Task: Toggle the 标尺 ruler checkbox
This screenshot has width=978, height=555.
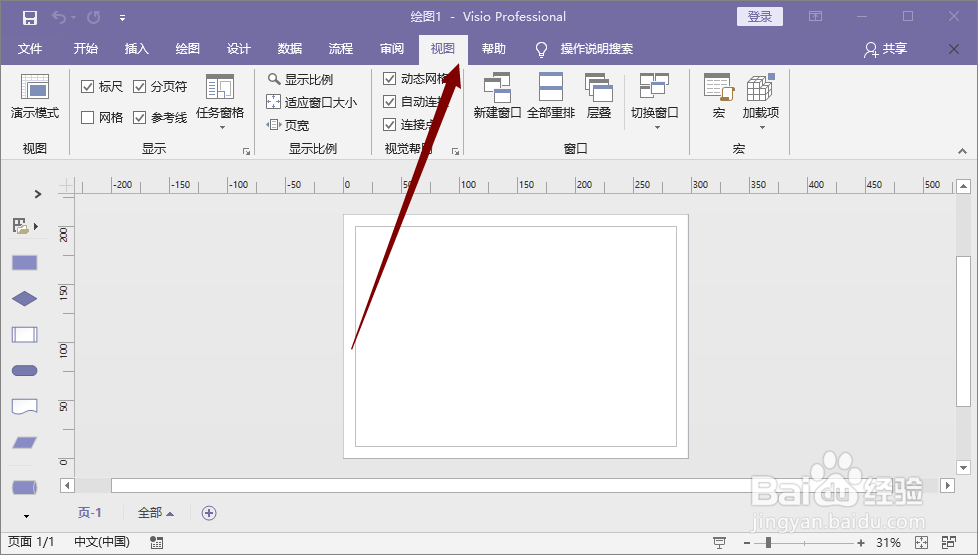Action: [x=87, y=87]
